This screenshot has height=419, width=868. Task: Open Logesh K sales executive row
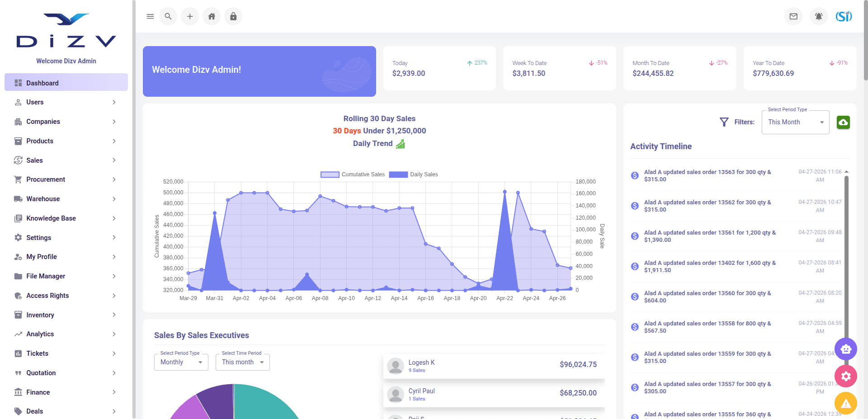pyautogui.click(x=494, y=366)
